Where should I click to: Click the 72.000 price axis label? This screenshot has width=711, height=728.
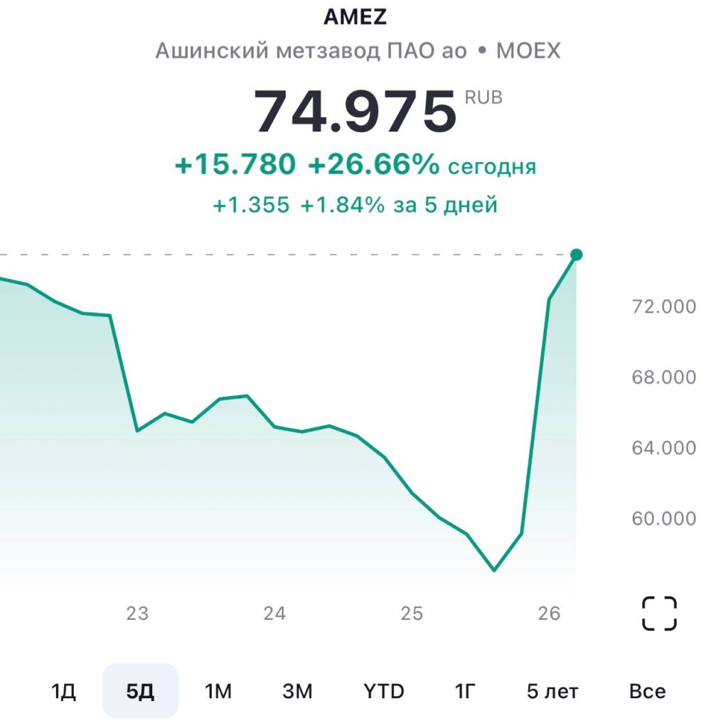tap(663, 307)
